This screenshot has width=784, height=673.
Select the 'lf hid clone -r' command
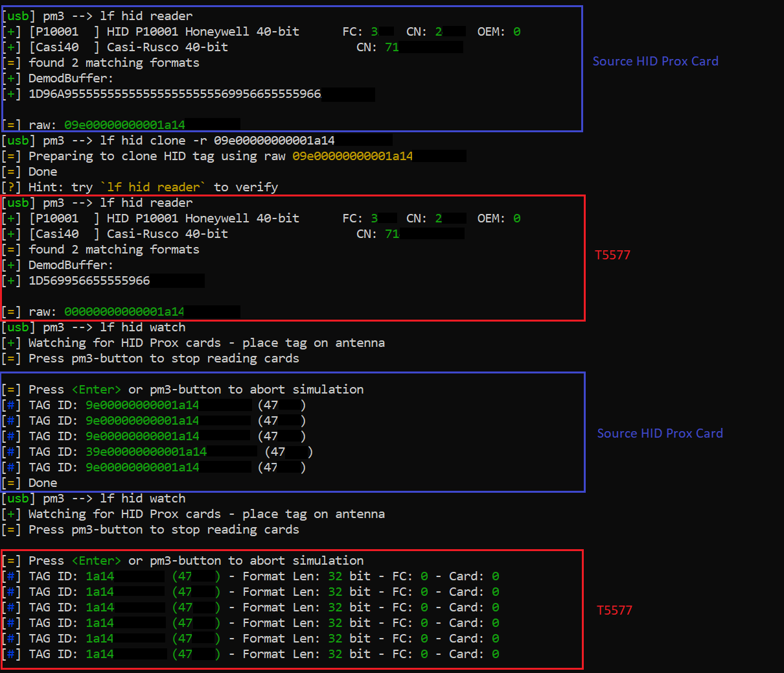[x=217, y=141]
